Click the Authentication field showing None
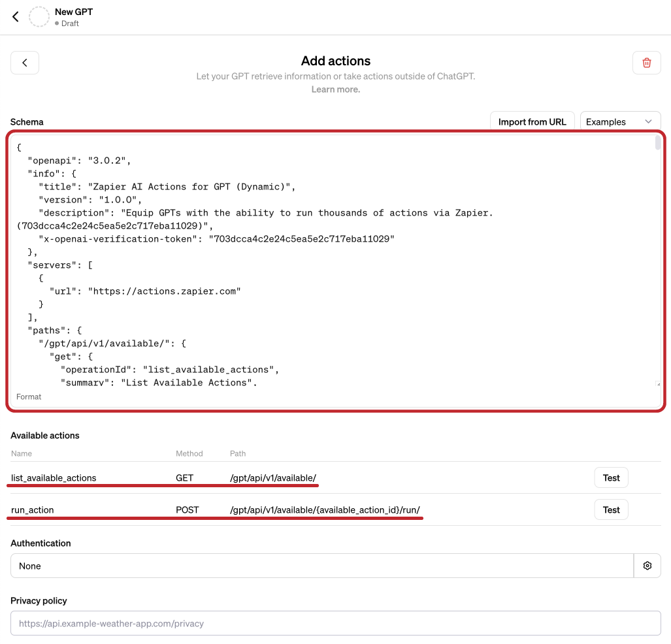Image resolution: width=671 pixels, height=644 pixels. 322,566
